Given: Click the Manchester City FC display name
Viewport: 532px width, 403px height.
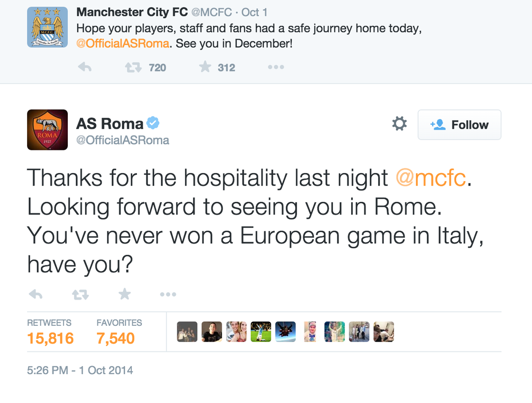Looking at the screenshot, I should [132, 12].
